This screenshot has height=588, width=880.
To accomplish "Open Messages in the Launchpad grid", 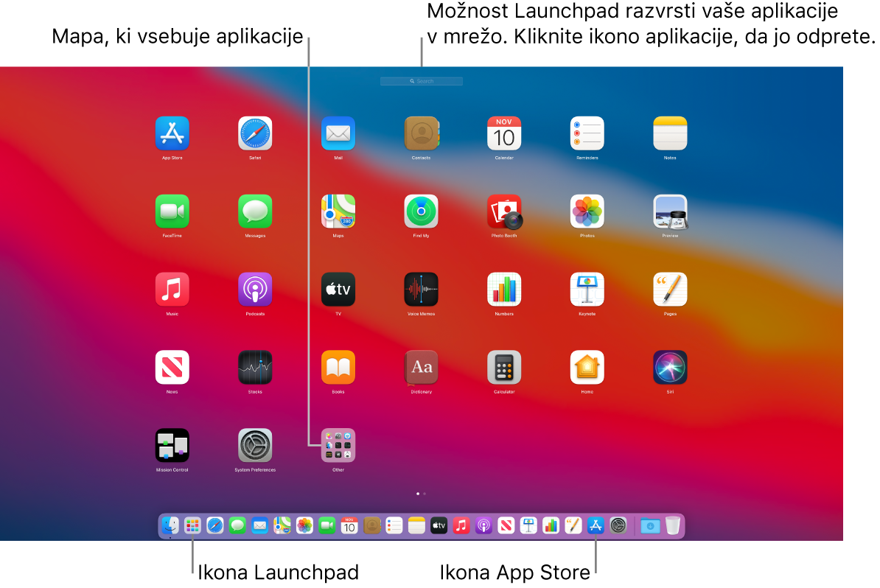I will [255, 211].
